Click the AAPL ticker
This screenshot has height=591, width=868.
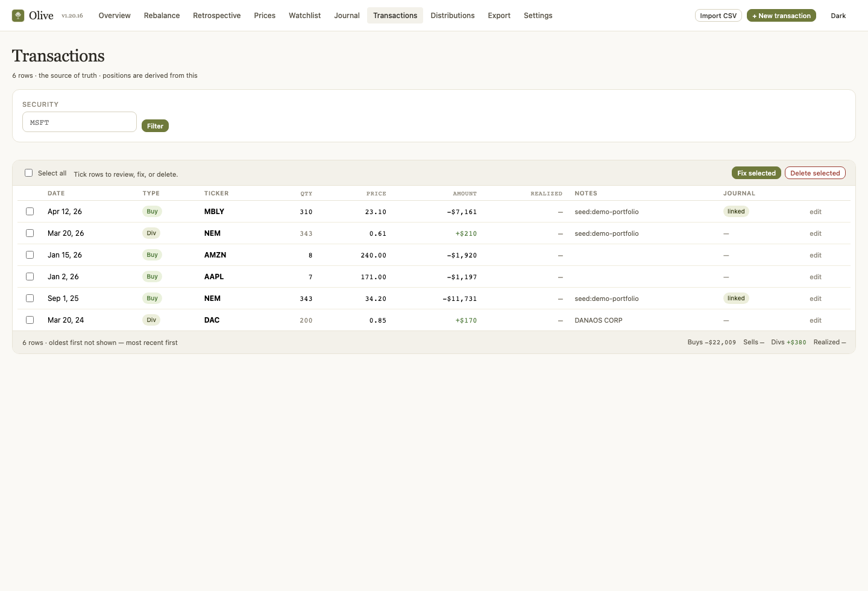tap(214, 277)
